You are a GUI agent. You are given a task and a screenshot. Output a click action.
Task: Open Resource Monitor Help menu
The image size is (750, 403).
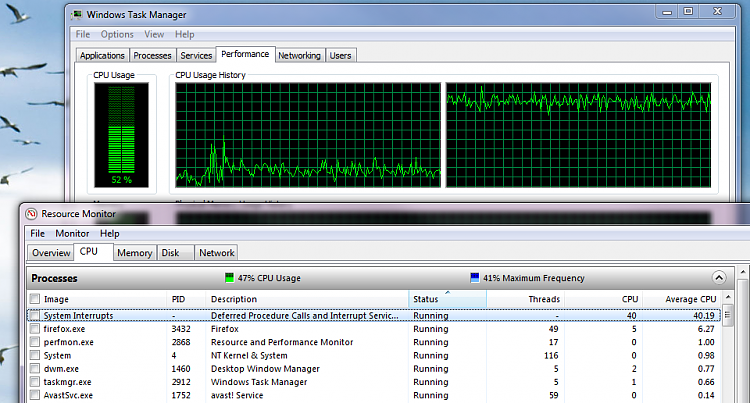(110, 233)
